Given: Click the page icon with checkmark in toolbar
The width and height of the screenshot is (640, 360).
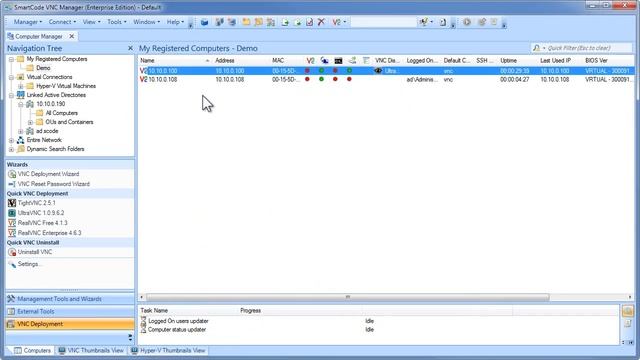Looking at the screenshot, I should 309,22.
